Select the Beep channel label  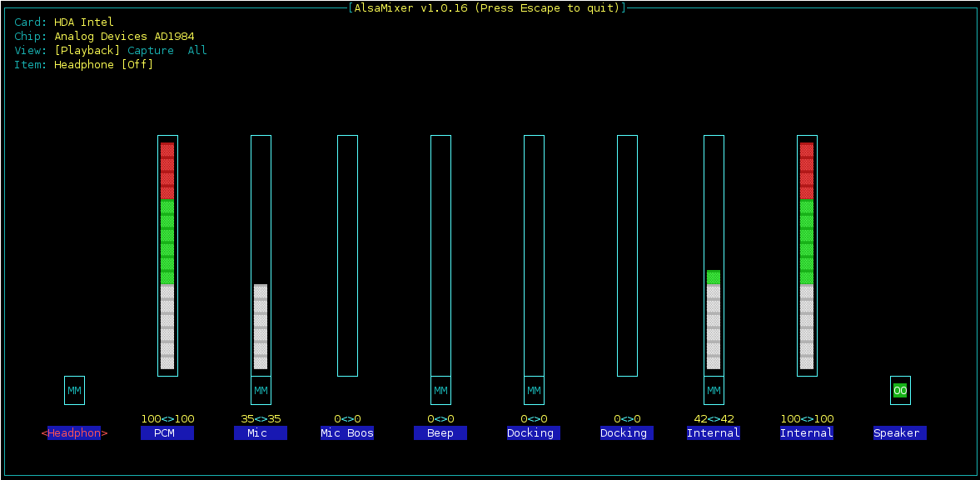440,433
